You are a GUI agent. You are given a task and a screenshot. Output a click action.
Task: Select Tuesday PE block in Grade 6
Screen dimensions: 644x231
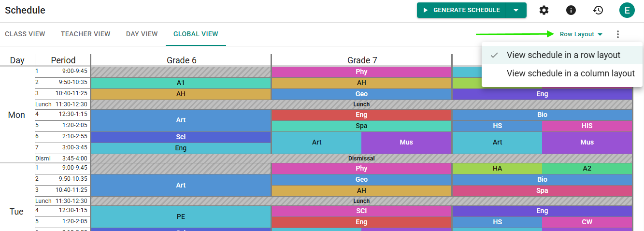click(181, 217)
